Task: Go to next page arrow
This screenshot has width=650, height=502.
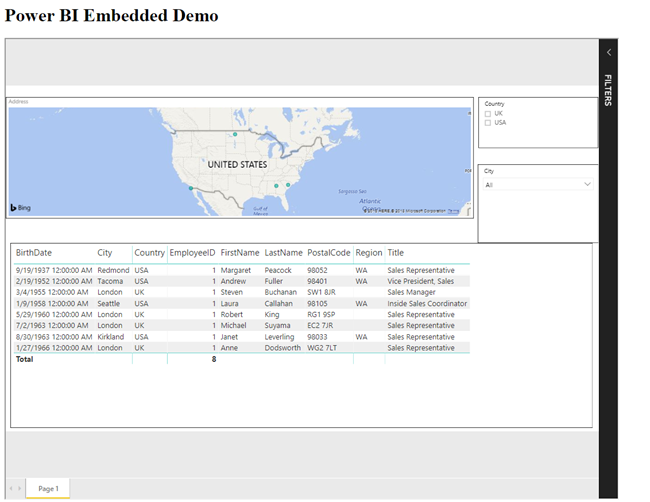Action: pyautogui.click(x=19, y=488)
